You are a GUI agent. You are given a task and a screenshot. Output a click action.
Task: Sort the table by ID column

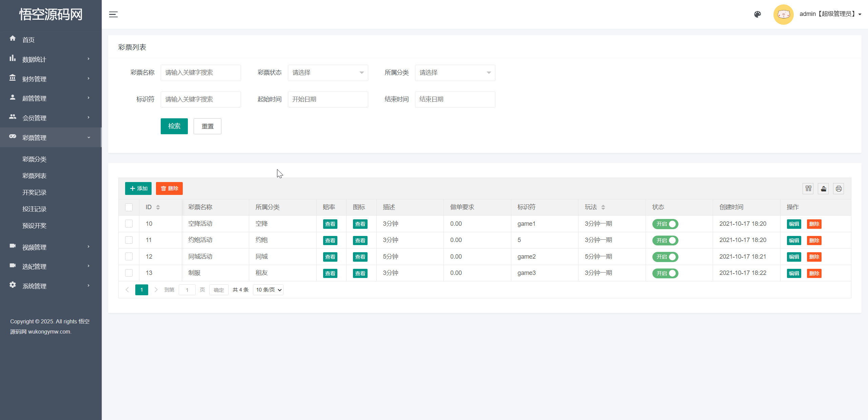coord(158,207)
